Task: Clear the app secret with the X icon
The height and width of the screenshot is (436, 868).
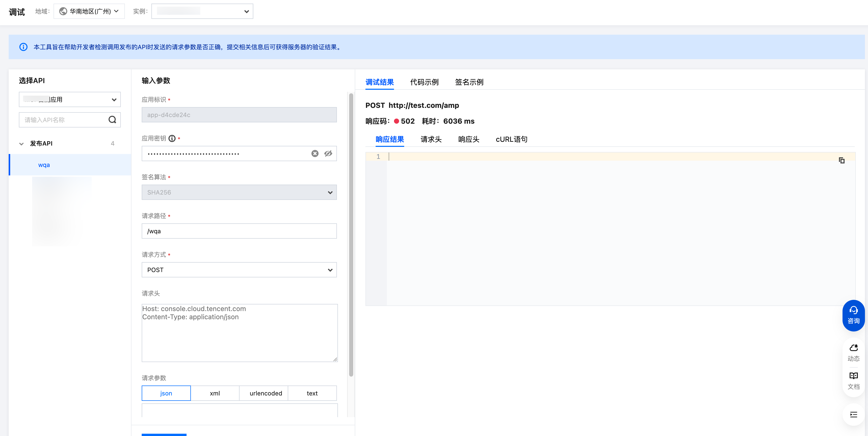Action: tap(315, 154)
